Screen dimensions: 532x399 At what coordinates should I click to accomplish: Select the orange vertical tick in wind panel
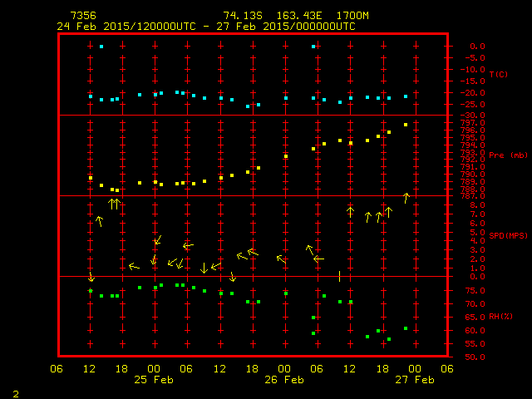click(340, 276)
